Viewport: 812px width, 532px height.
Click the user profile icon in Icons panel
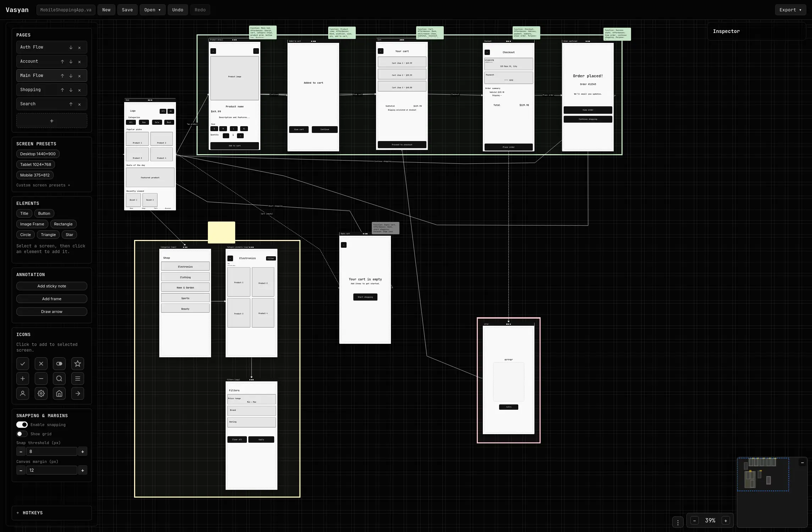click(22, 393)
